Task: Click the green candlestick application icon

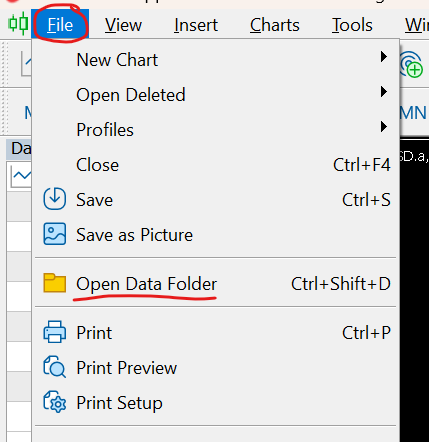Action: [x=18, y=23]
